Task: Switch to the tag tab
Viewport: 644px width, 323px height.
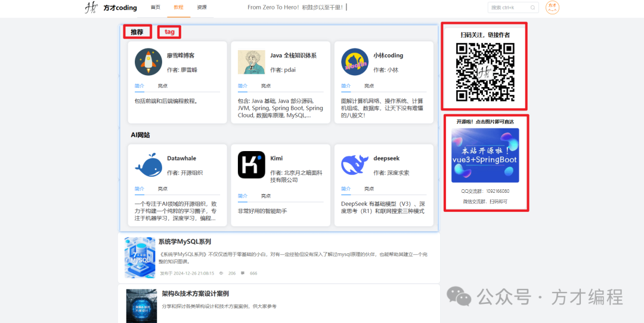Action: point(169,32)
